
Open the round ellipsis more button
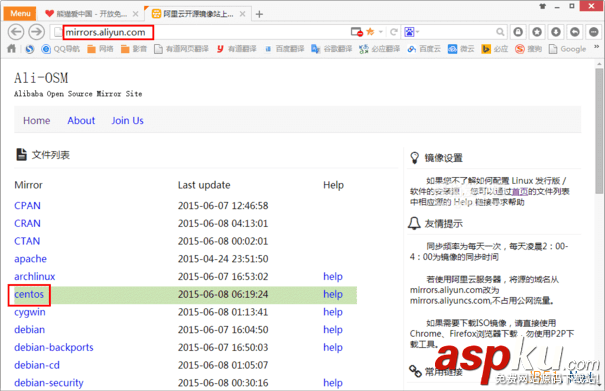coord(593,32)
